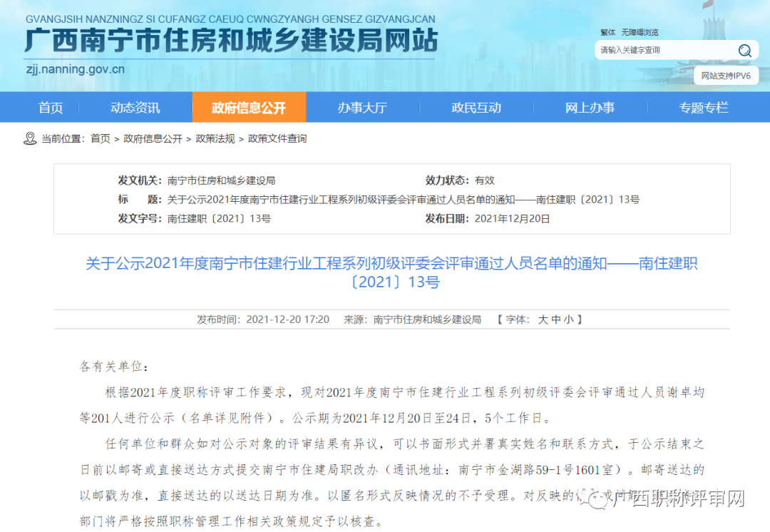Set font size to 中
This screenshot has height=532, width=770.
click(556, 319)
